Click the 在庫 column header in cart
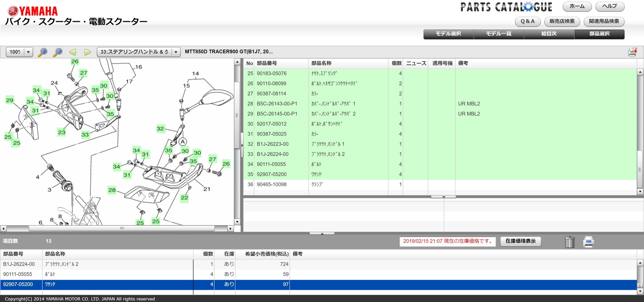This screenshot has width=644, height=302. coord(225,254)
